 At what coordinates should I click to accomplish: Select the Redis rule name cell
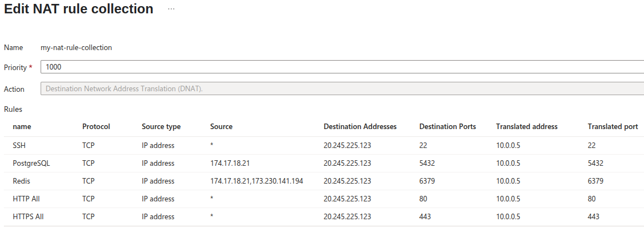coord(22,181)
